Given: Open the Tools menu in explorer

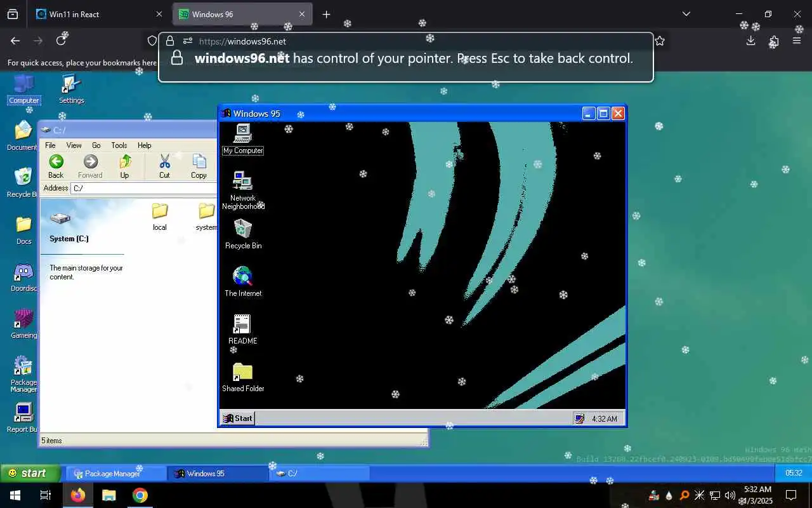Looking at the screenshot, I should (x=119, y=145).
